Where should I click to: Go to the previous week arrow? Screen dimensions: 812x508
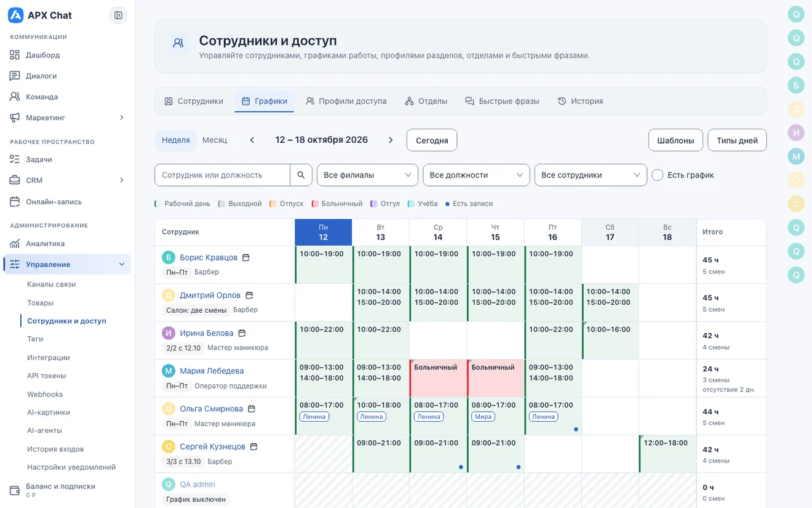click(252, 140)
